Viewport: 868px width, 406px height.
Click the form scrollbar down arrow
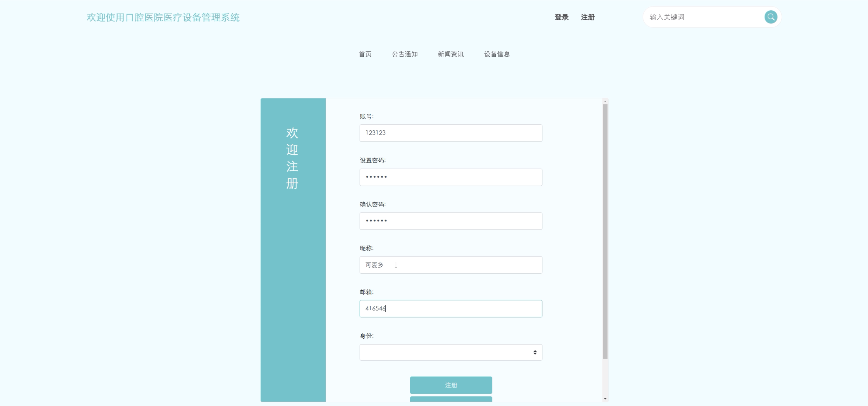[605, 399]
